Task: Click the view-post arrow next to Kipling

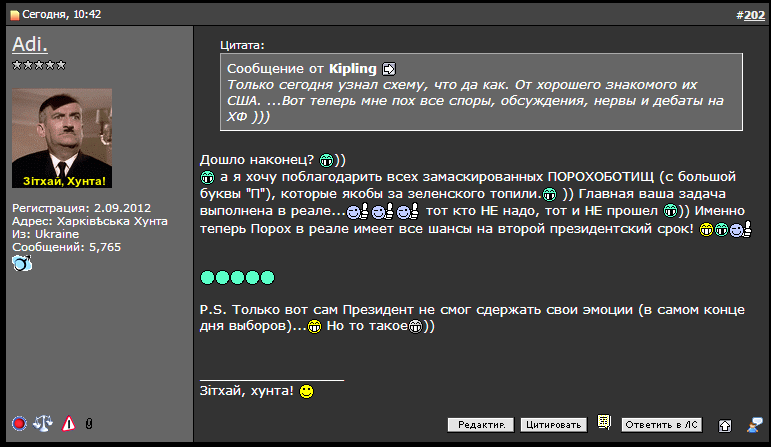Action: click(389, 69)
